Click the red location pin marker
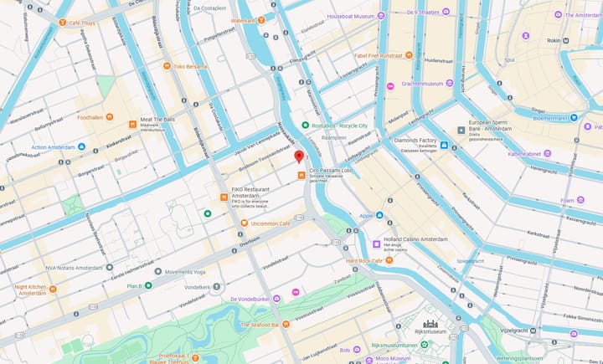Image resolution: width=603 pixels, height=364 pixels. click(299, 156)
